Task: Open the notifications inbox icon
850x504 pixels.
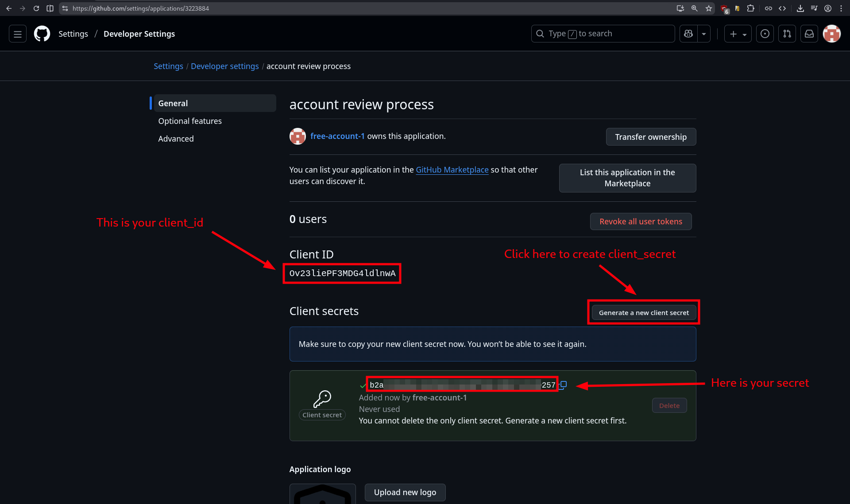Action: tap(809, 34)
